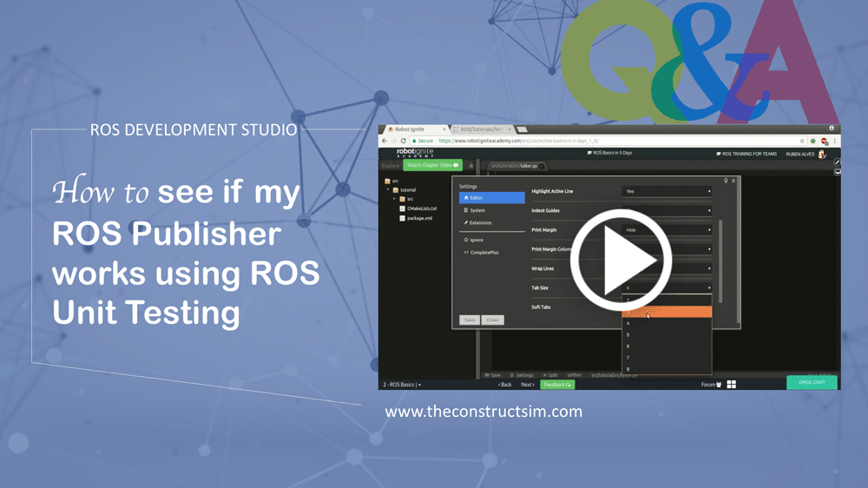Click the Settings dialog vertical scrollbar
Viewport: 868px width, 488px height.
click(x=720, y=261)
